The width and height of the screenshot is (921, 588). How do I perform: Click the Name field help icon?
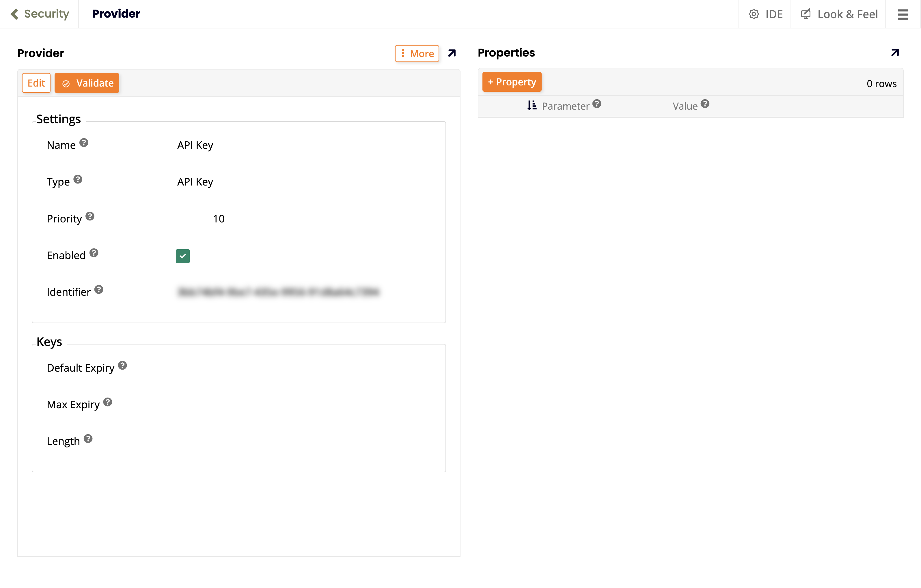84,143
